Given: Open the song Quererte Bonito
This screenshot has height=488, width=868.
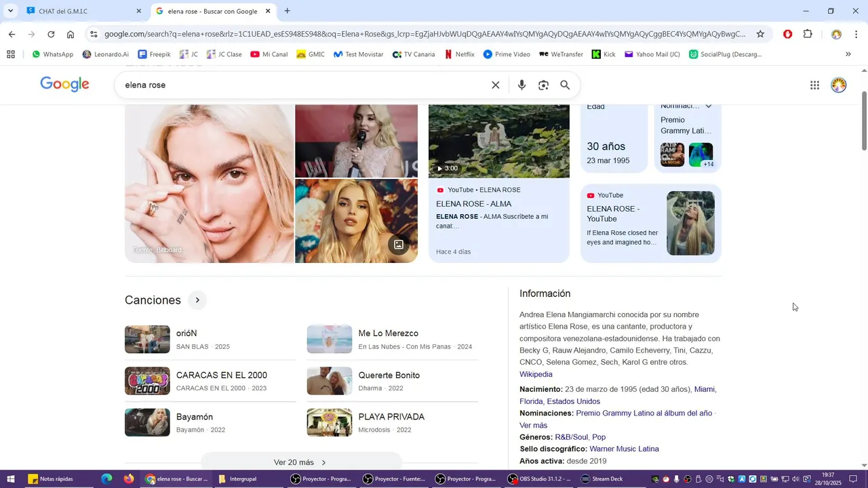Looking at the screenshot, I should pos(393,381).
